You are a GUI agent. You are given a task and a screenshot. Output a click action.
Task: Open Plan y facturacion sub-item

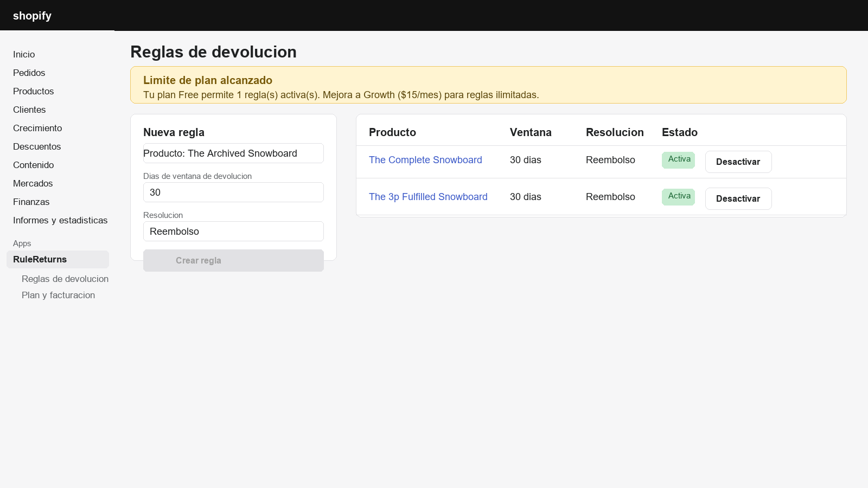[58, 295]
